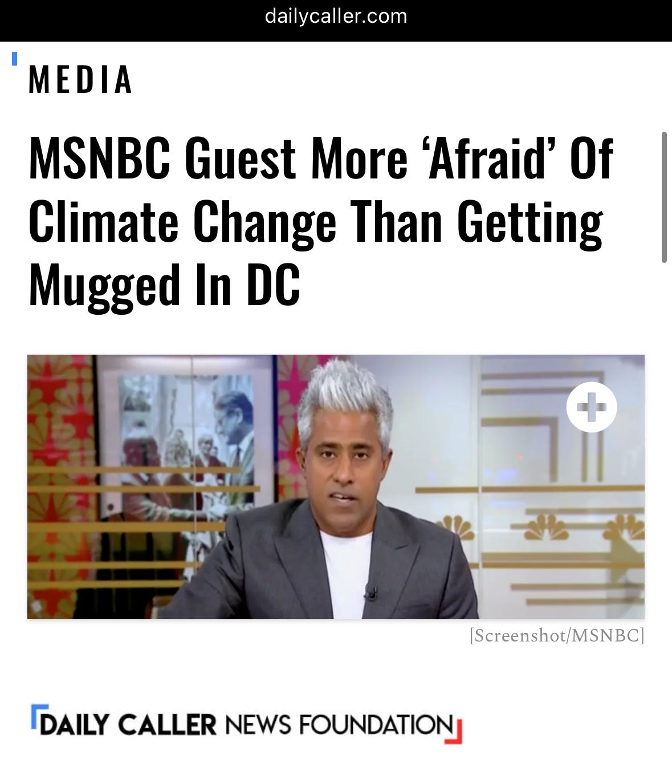672x784 pixels.
Task: Click the Screenshot/MSNBC image caption
Action: (x=556, y=635)
